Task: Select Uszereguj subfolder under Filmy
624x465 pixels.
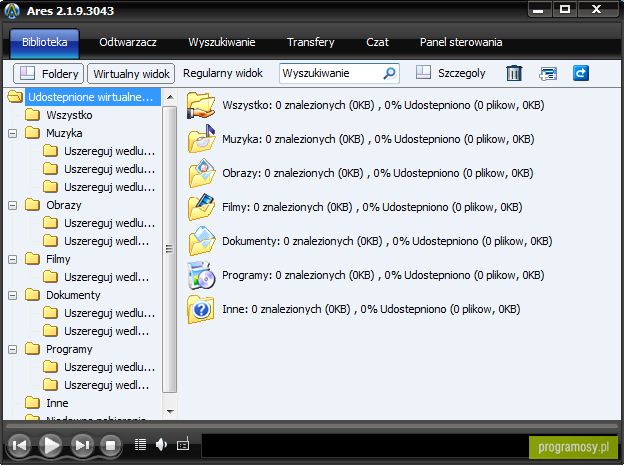Action: point(107,277)
